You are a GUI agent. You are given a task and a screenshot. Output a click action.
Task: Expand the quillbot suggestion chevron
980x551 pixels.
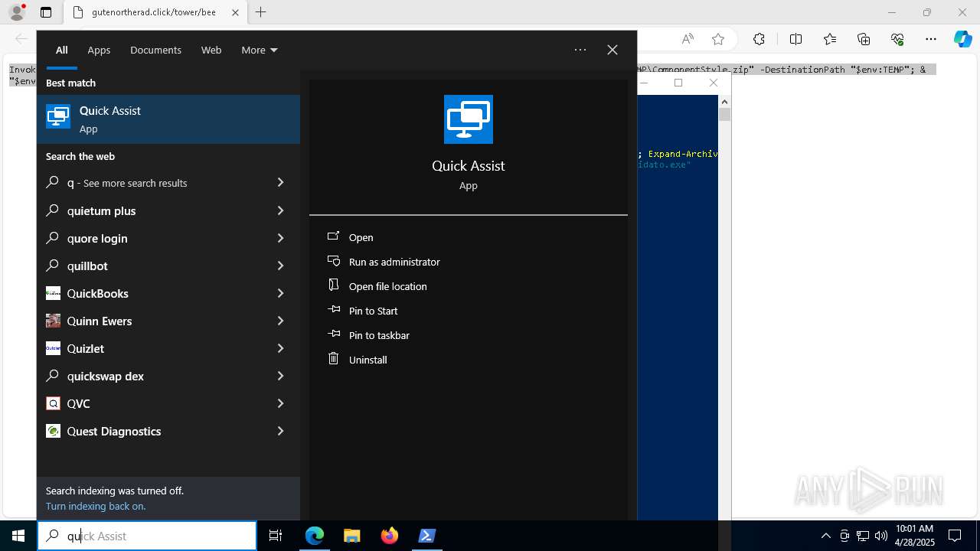[x=280, y=266]
